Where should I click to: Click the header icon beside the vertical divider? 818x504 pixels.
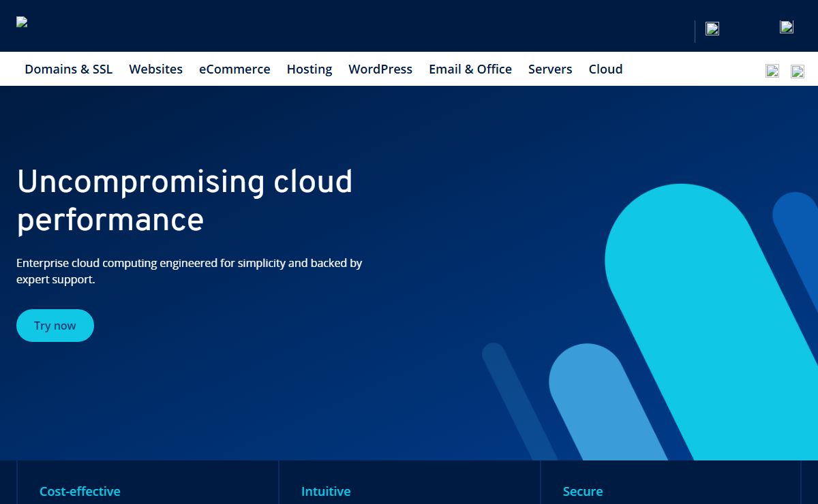click(712, 29)
